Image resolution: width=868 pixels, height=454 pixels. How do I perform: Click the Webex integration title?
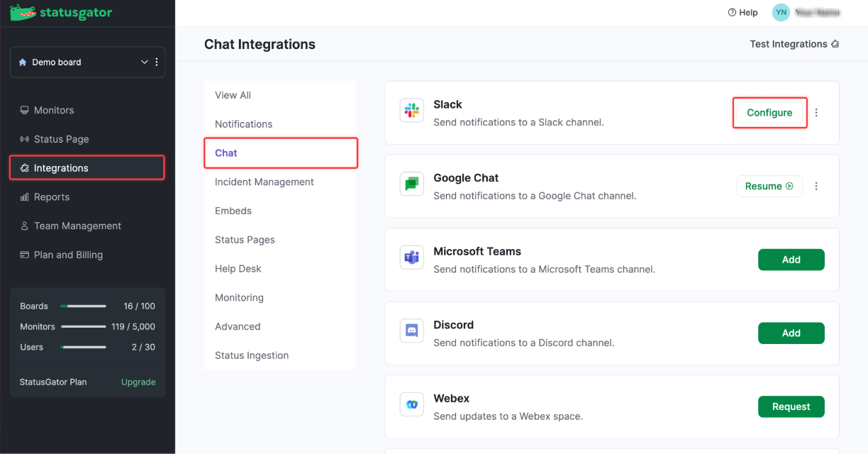[452, 399]
